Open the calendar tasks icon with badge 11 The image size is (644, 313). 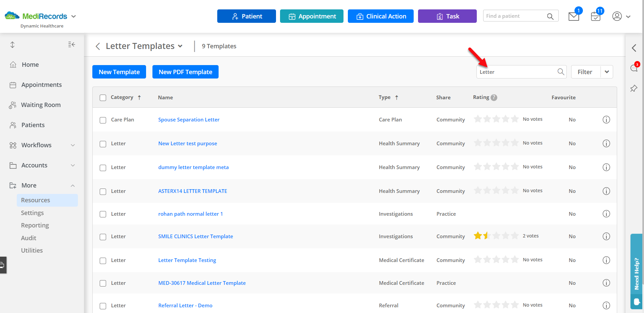click(x=596, y=16)
